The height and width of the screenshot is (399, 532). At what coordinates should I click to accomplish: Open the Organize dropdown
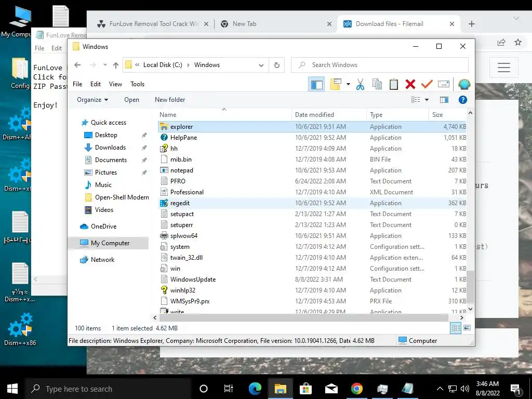point(92,100)
